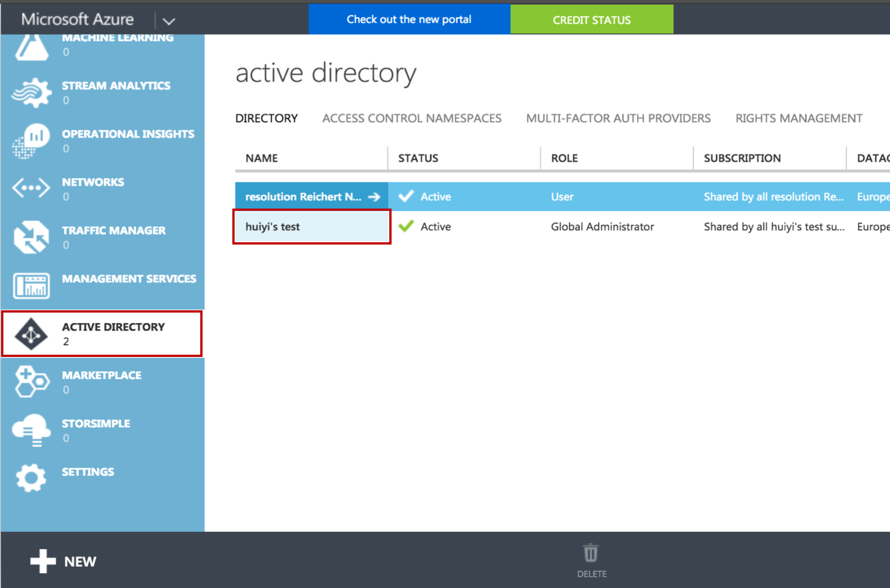Open the Rights Management tab

pyautogui.click(x=798, y=119)
